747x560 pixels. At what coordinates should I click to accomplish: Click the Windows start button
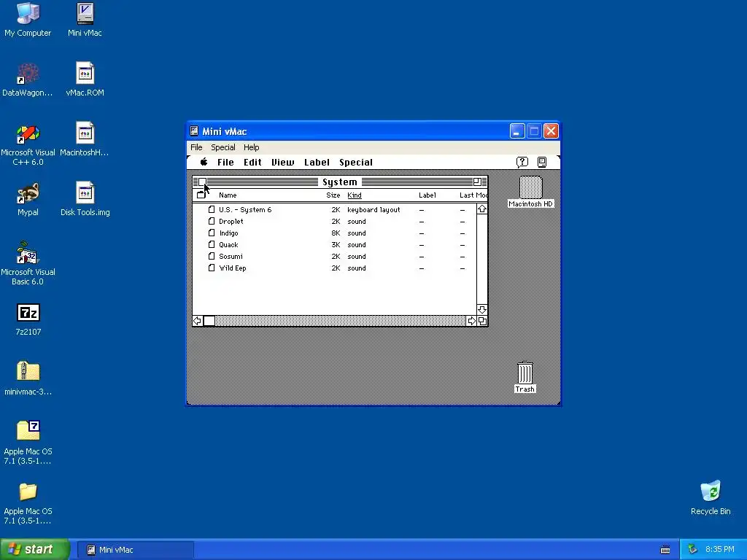(x=34, y=549)
